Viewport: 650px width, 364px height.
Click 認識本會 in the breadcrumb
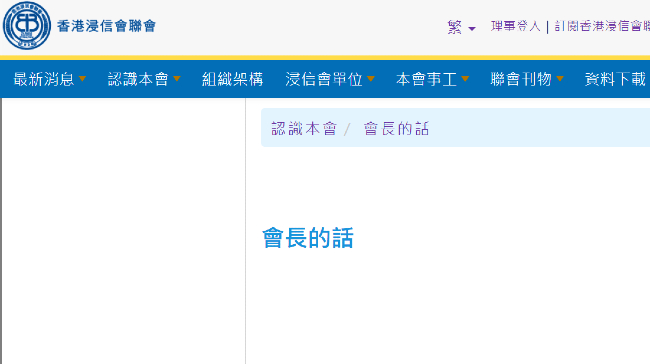point(304,129)
